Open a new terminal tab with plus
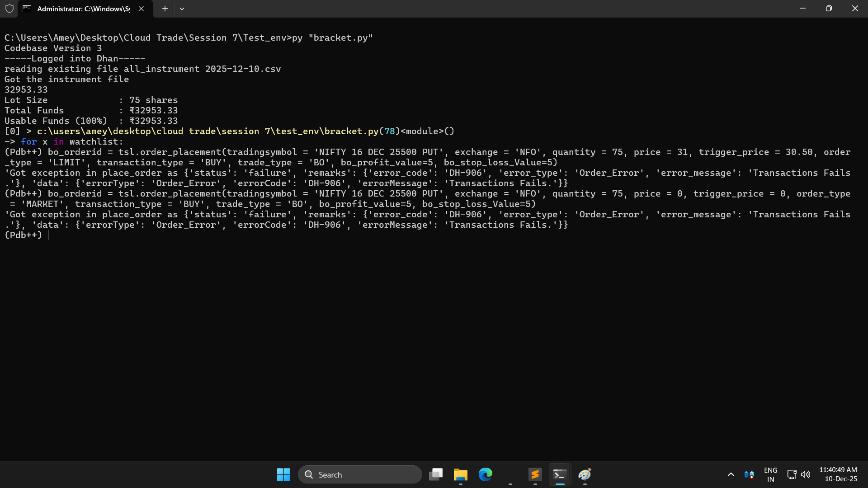Viewport: 868px width, 488px height. 165,9
